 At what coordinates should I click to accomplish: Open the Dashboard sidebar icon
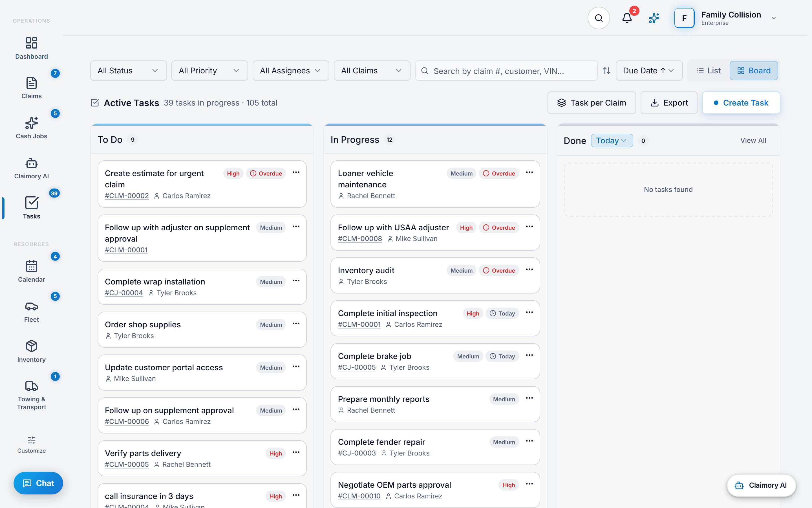click(32, 43)
